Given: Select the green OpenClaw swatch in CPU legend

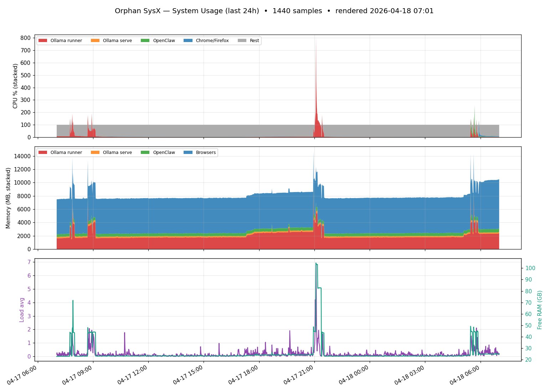Looking at the screenshot, I should [145, 41].
